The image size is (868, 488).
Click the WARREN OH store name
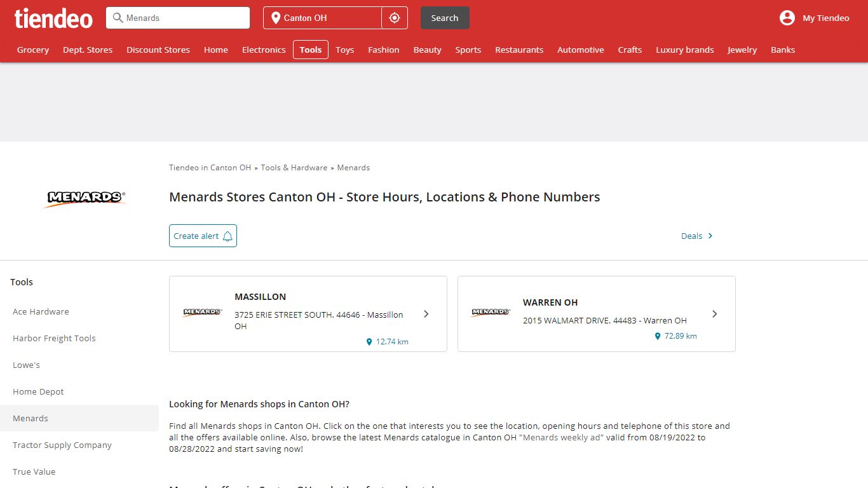tap(550, 302)
